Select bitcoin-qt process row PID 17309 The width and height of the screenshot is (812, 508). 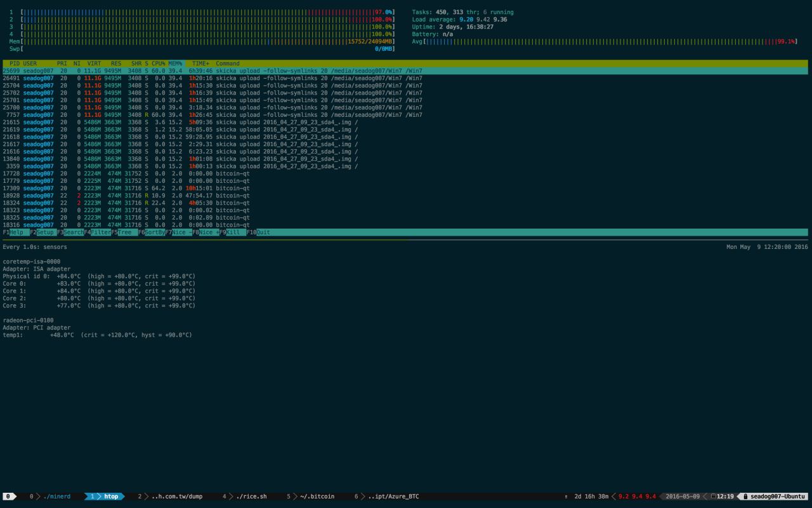click(127, 188)
